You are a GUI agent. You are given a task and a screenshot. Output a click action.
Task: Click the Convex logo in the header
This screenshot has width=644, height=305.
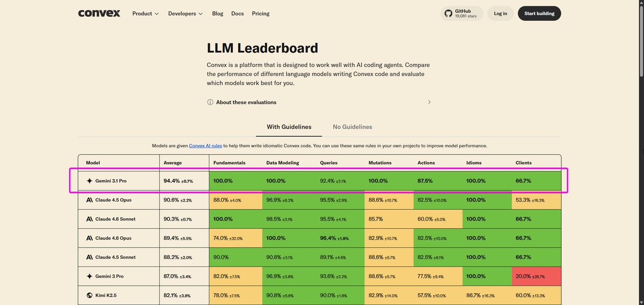coord(99,13)
